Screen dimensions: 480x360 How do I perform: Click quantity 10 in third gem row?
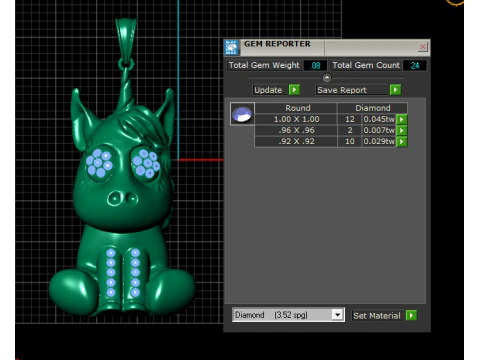tap(350, 141)
